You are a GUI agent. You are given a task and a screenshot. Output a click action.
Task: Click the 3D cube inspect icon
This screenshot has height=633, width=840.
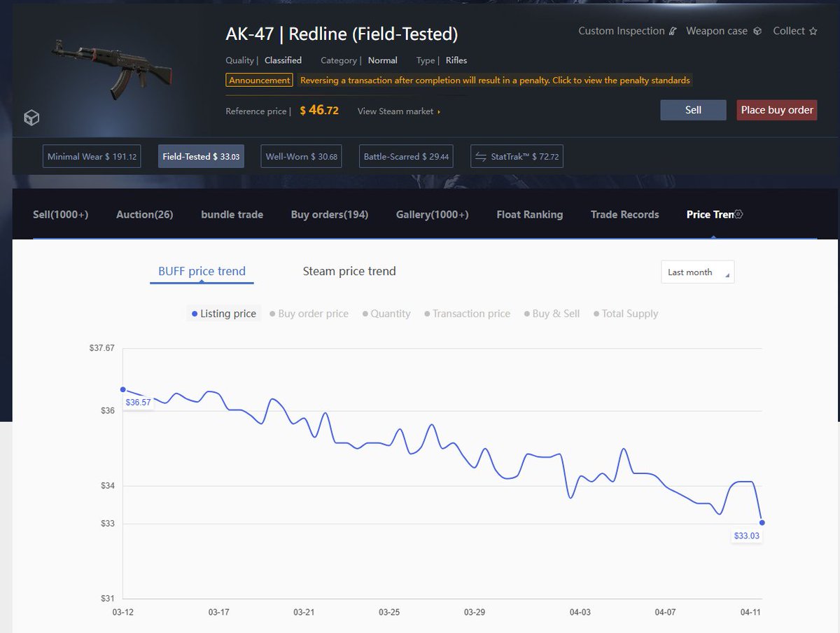click(31, 118)
